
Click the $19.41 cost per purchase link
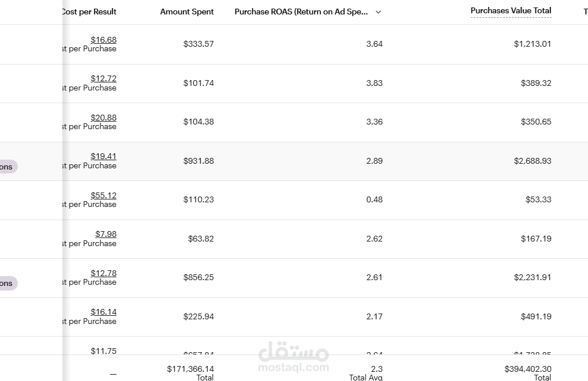click(x=103, y=156)
